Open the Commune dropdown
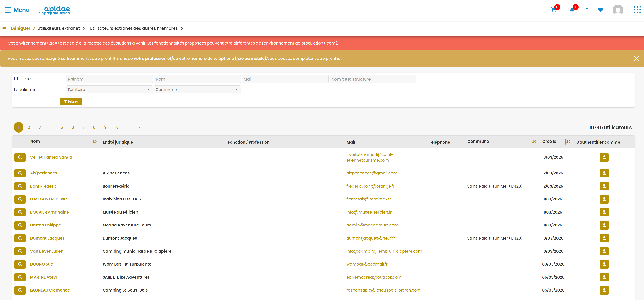 197,89
